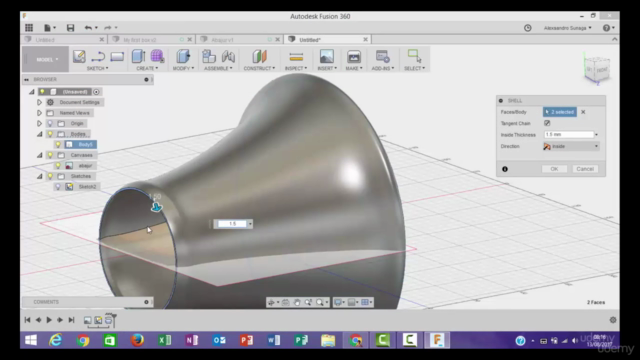Select the Measure inspect tool
The height and width of the screenshot is (360, 640).
pos(296,56)
